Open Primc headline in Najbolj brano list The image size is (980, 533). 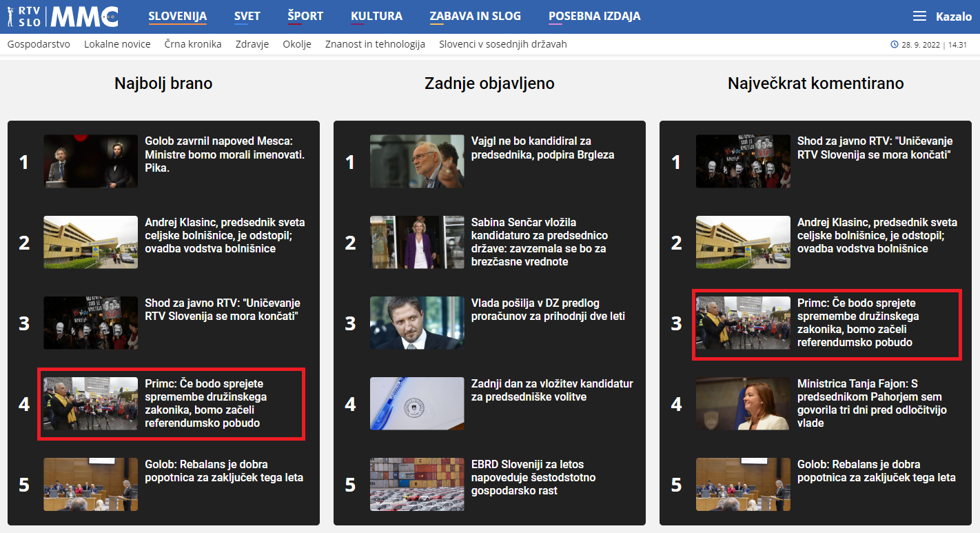(x=205, y=403)
